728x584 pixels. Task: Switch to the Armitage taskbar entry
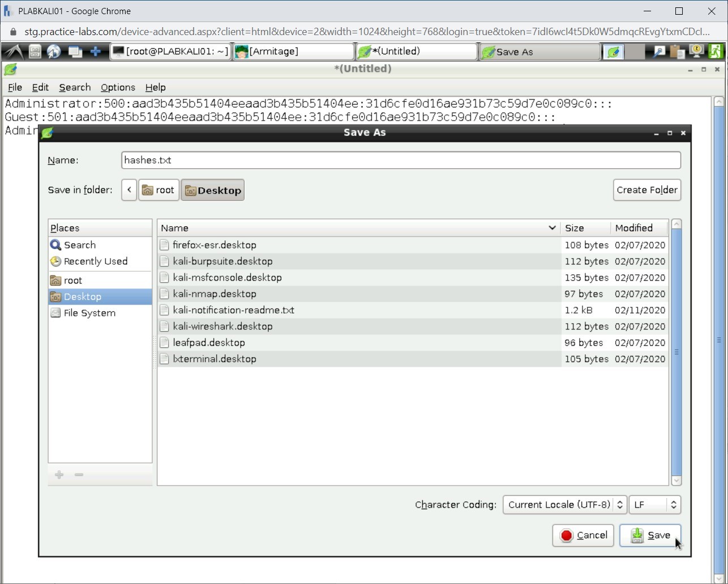(x=292, y=51)
